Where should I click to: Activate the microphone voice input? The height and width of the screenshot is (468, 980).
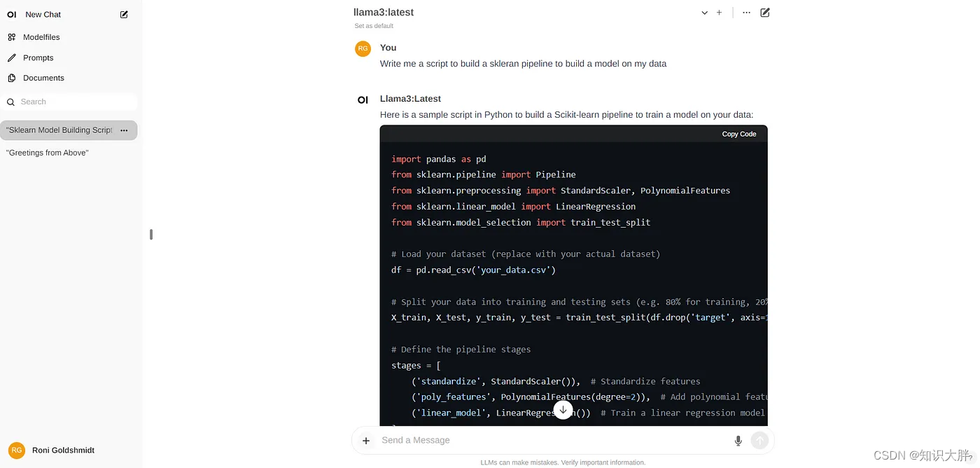coord(738,441)
